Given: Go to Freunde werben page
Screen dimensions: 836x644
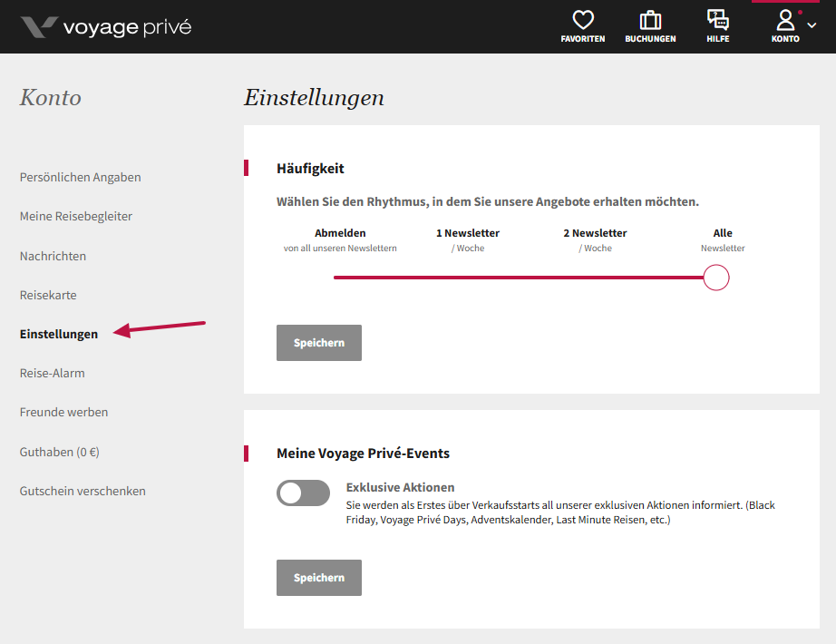Looking at the screenshot, I should click(64, 412).
